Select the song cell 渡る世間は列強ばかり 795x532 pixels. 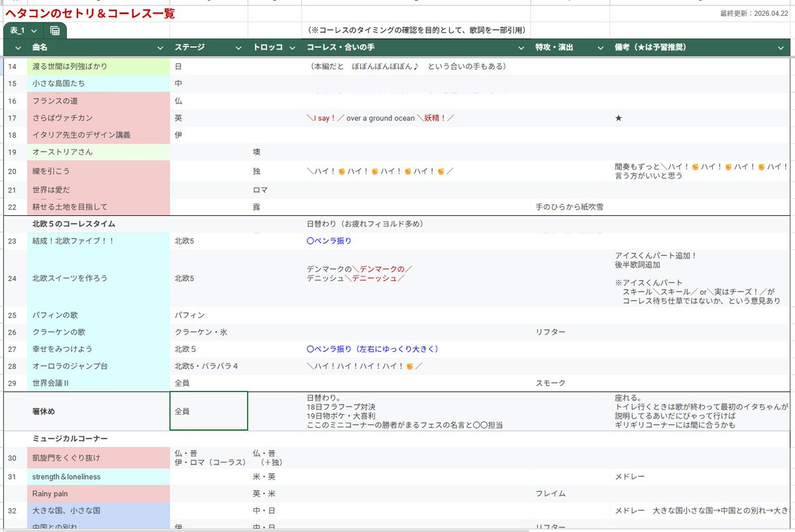click(99, 66)
